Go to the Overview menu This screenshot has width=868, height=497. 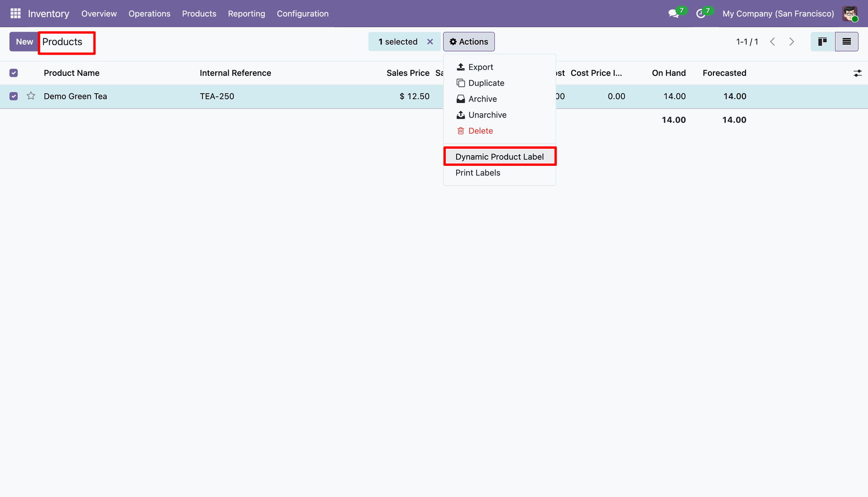point(99,14)
